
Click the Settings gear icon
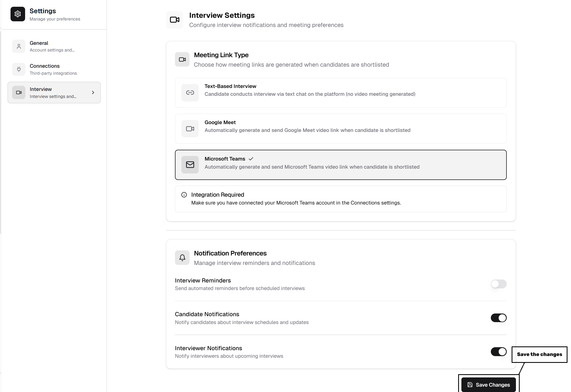pyautogui.click(x=18, y=14)
